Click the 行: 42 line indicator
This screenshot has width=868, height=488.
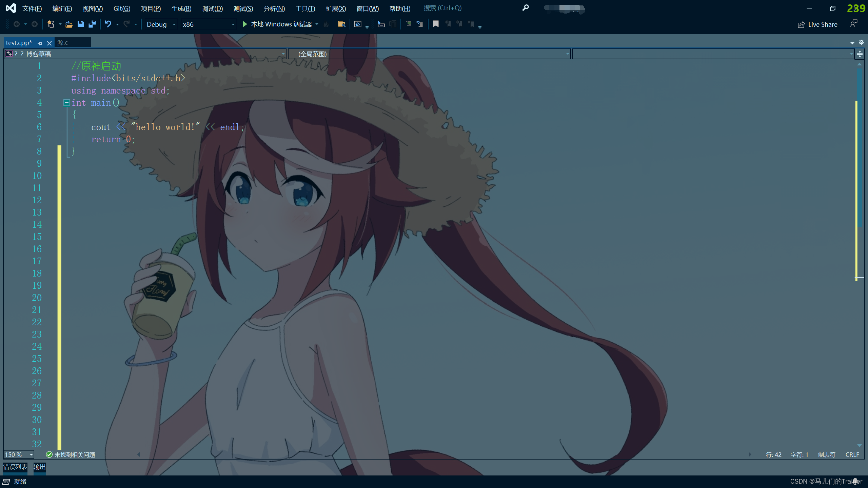pos(773,454)
